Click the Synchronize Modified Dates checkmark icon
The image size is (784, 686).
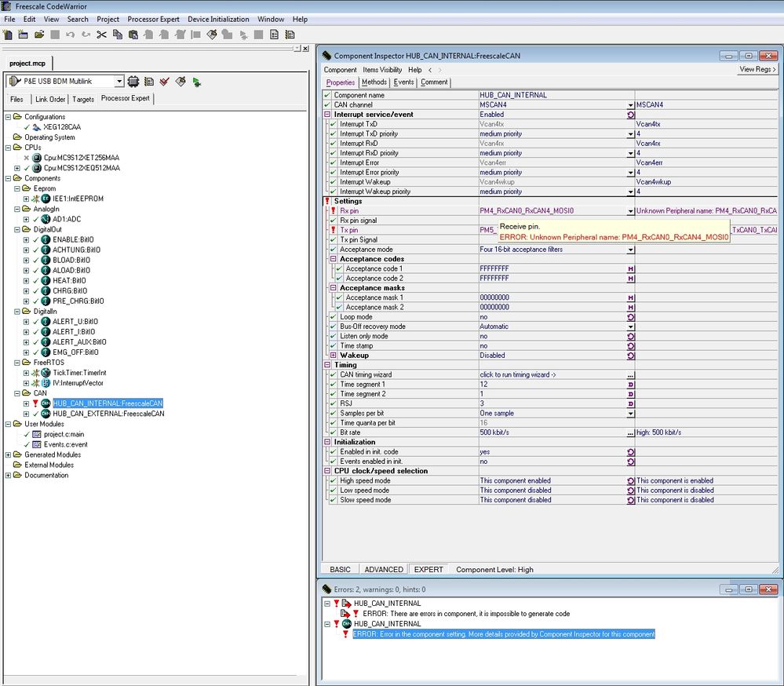tap(165, 82)
